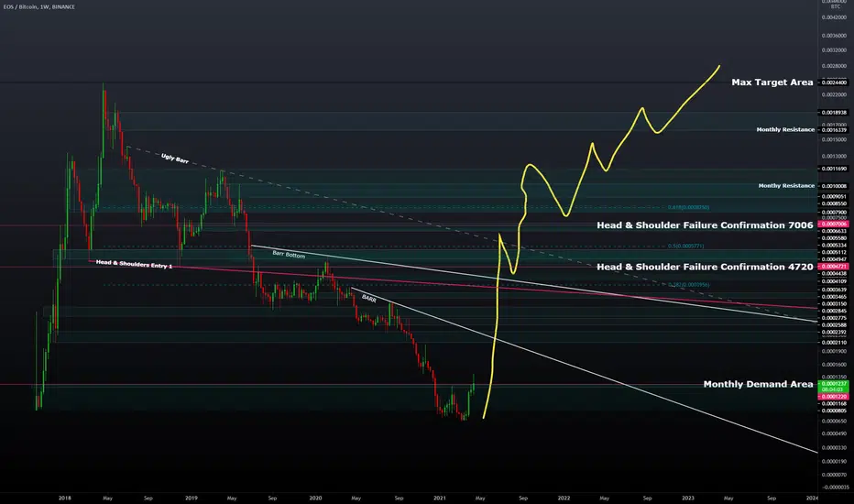Click the 0.0000490 price axis label

coord(834,434)
